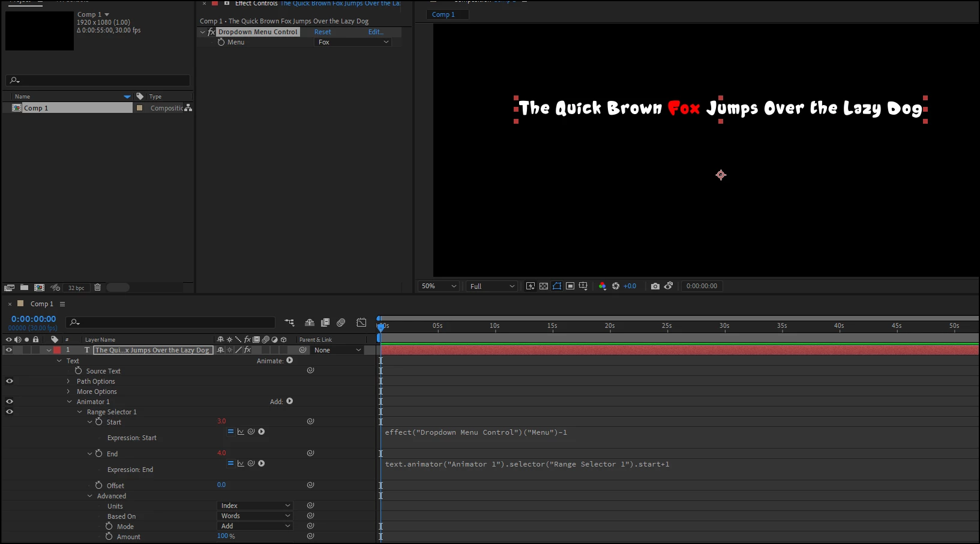The height and width of the screenshot is (544, 980).
Task: Hide the text layer with its eye icon
Action: (x=9, y=350)
